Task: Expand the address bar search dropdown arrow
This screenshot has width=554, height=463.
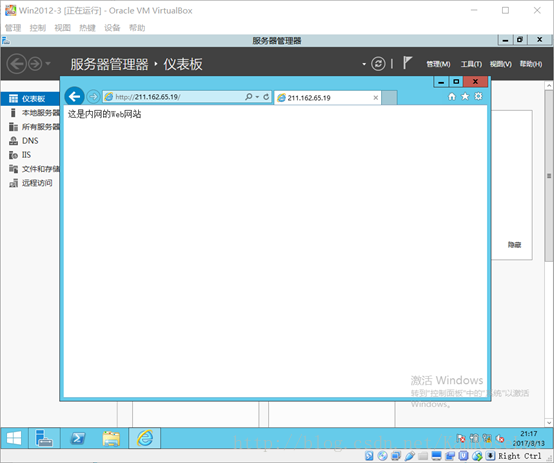Action: (x=257, y=97)
